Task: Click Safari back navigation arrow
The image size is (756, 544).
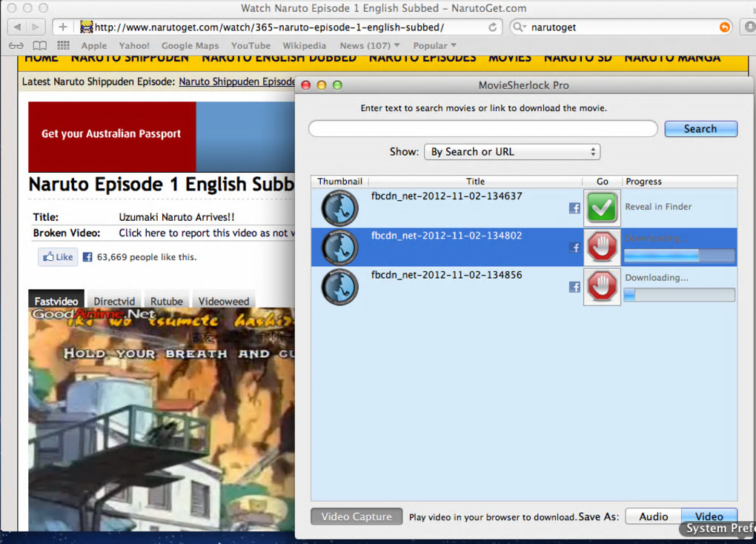Action: coord(18,27)
